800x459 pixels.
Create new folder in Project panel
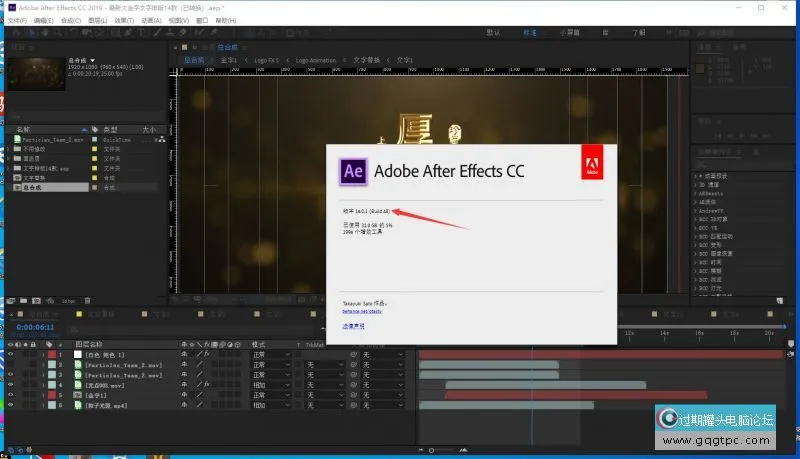pyautogui.click(x=23, y=301)
